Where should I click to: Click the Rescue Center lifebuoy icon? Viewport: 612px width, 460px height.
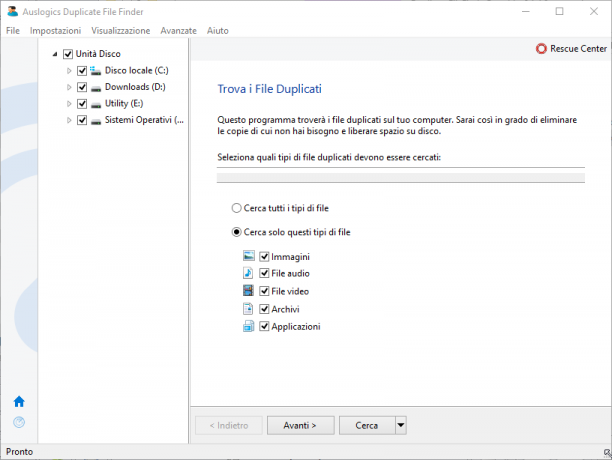coord(541,49)
